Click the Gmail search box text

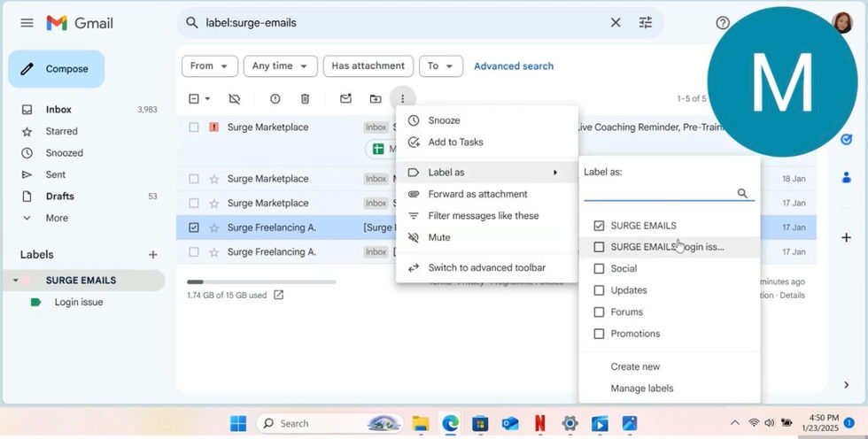click(x=251, y=23)
